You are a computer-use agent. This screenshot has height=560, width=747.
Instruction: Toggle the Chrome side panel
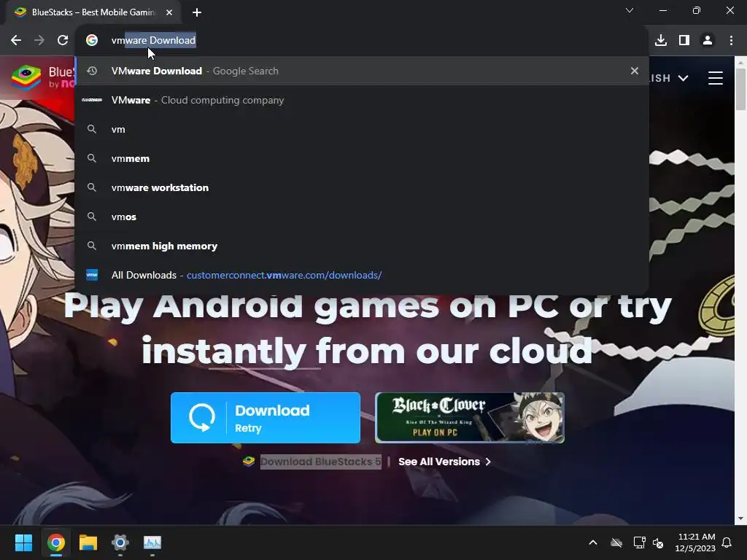[684, 41]
